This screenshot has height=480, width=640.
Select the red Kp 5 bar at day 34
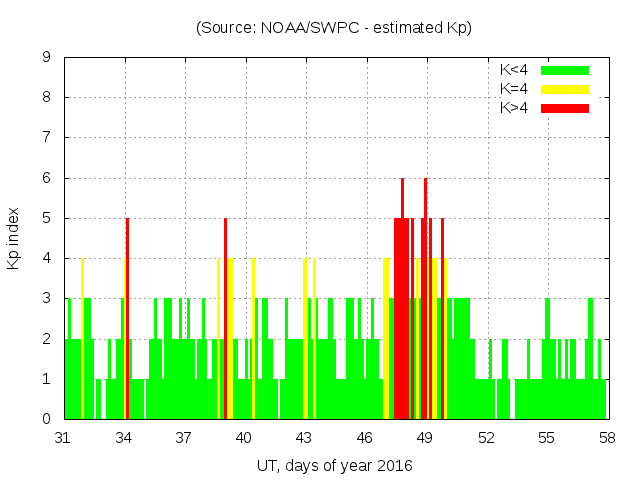(x=127, y=318)
